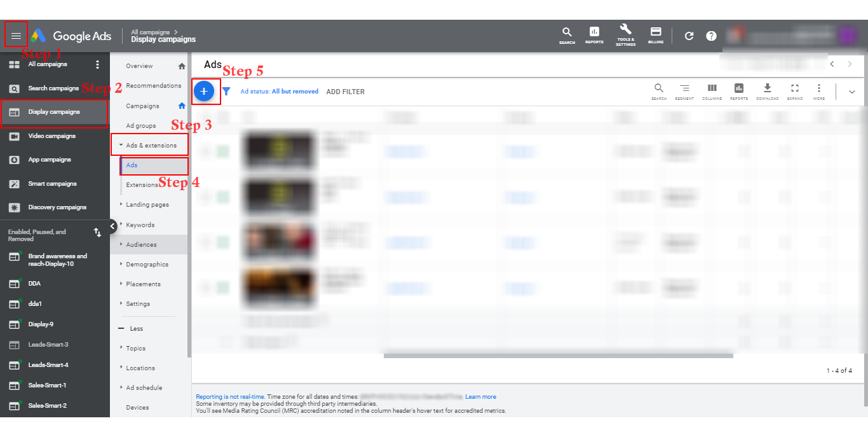Open the Segment tool
The image size is (868, 437).
(684, 92)
